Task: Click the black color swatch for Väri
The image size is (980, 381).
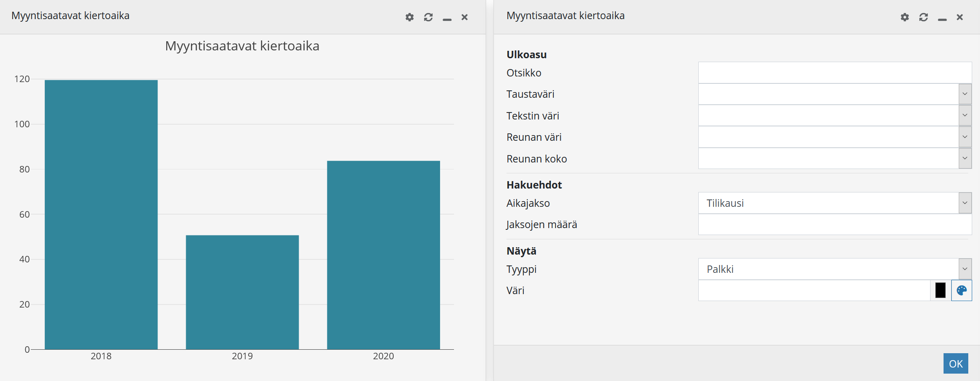Action: tap(940, 291)
